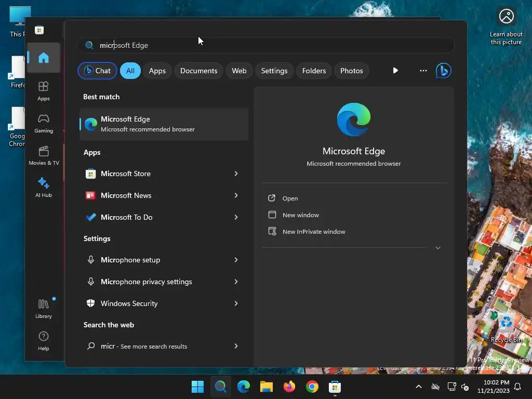Show more filter tabs with arrow

(x=395, y=71)
